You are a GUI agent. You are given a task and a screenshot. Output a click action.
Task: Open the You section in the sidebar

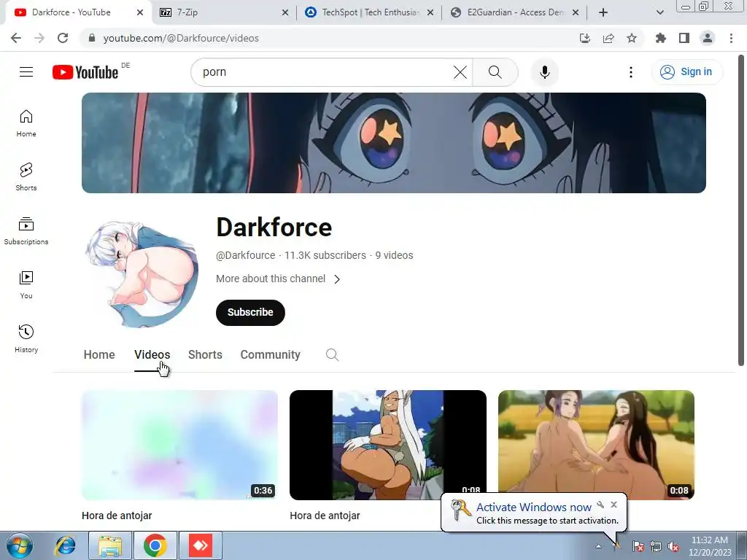(26, 285)
